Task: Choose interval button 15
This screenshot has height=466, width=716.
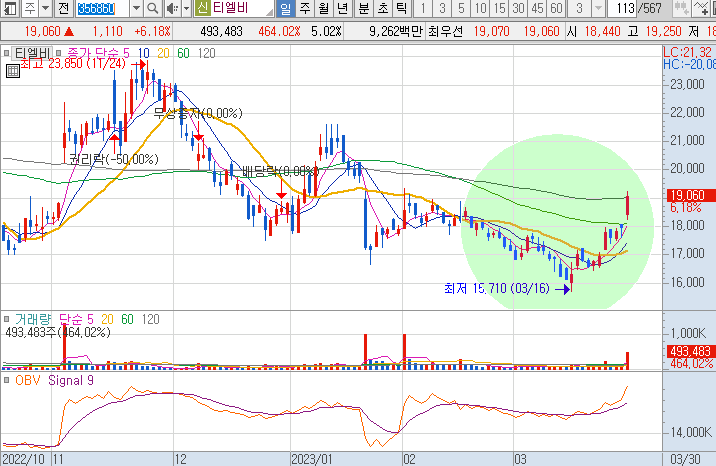Action: point(500,8)
